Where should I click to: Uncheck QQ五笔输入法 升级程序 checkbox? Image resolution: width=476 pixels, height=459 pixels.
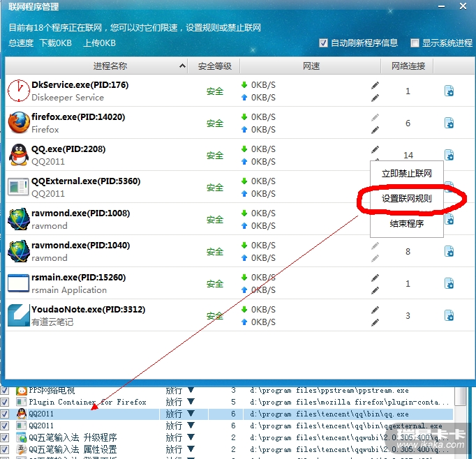click(5, 437)
